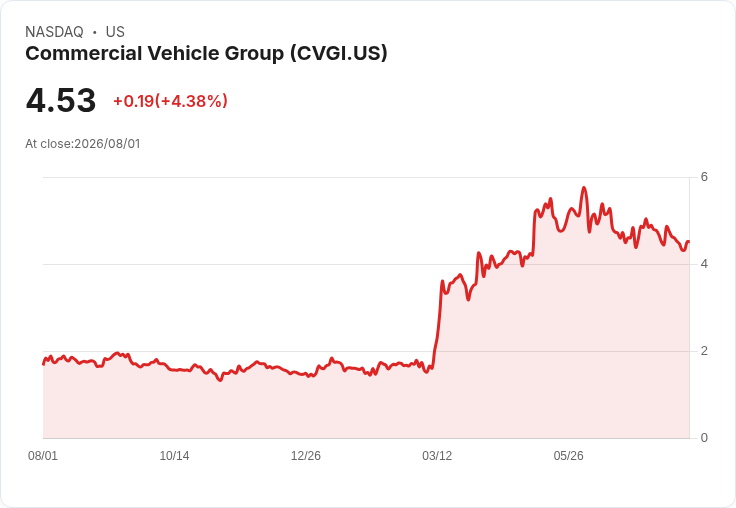Click the 03/12 x-axis date label
The height and width of the screenshot is (508, 736).
tap(437, 456)
